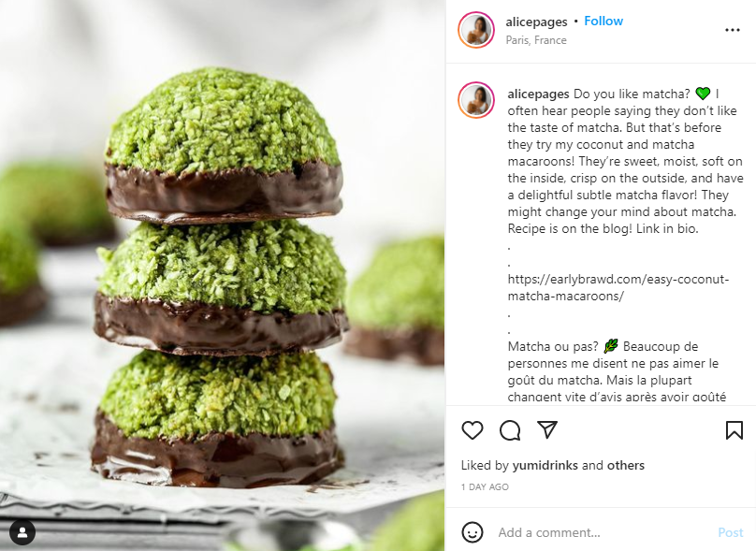Open the emoji picker smiley icon
Viewport: 756px width, 551px height.
[x=472, y=532]
